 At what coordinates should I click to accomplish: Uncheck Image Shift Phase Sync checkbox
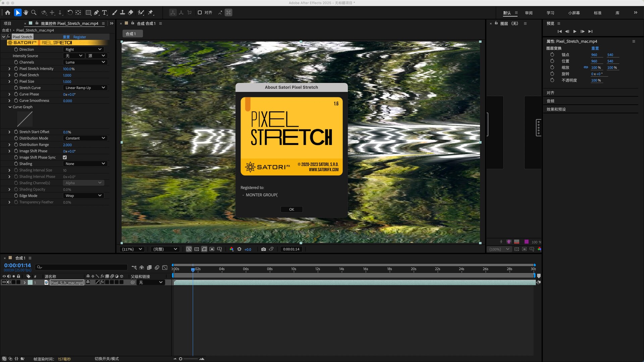(65, 157)
